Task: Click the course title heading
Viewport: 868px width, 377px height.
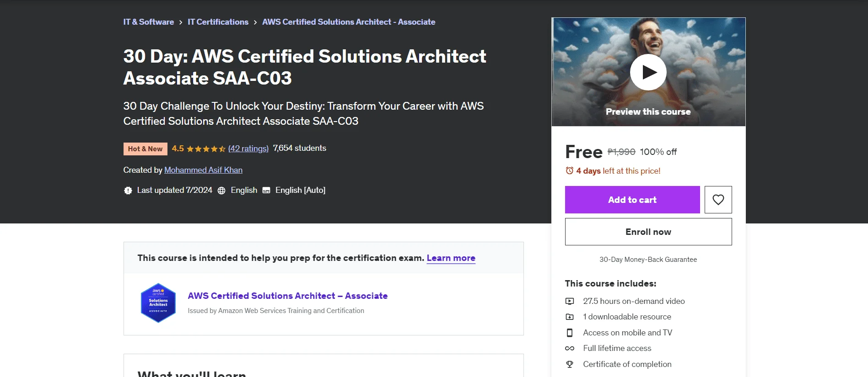Action: click(305, 67)
